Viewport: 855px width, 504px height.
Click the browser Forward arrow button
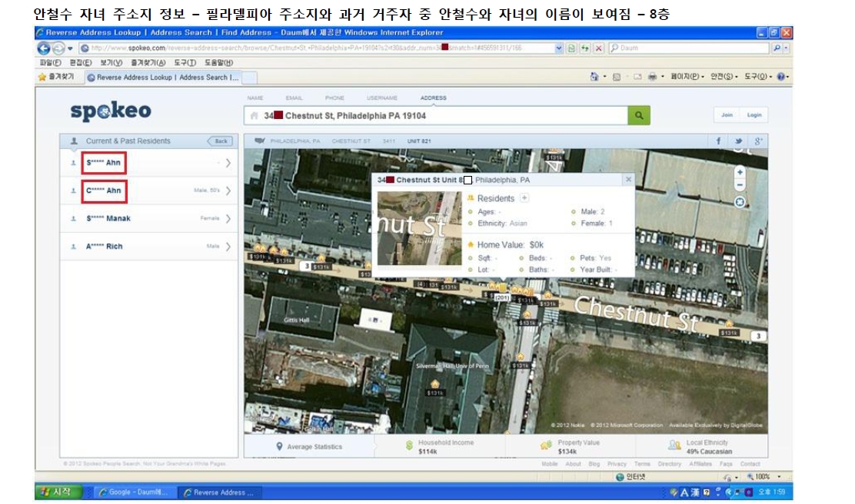58,48
